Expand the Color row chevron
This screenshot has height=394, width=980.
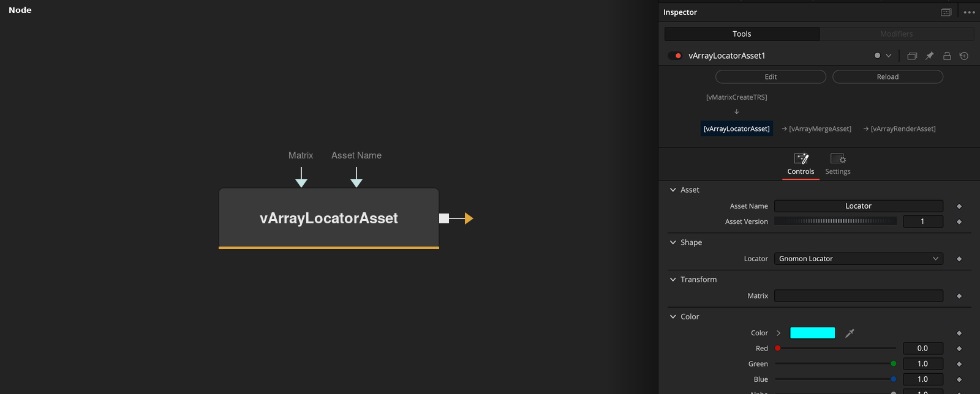pyautogui.click(x=778, y=333)
